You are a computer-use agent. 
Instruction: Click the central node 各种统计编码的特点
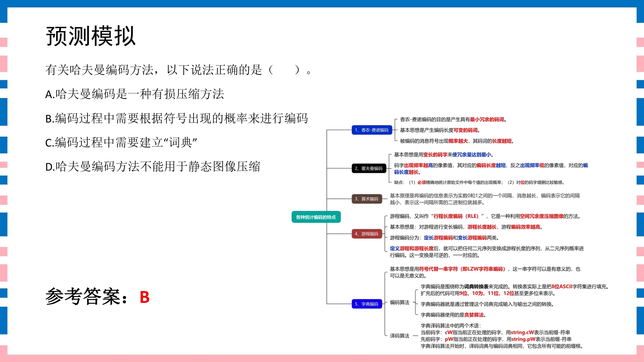point(316,217)
